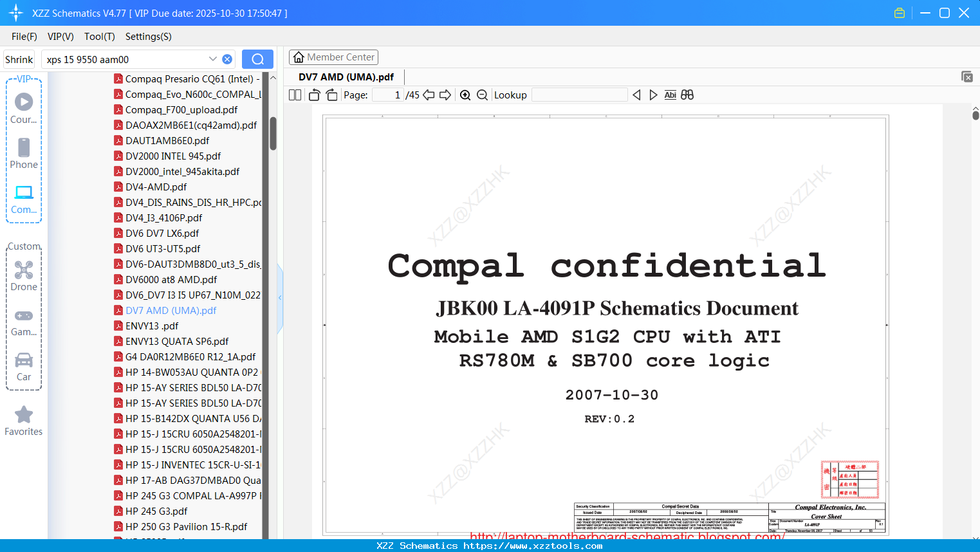Open DV4-AMD.pdf

pos(151,187)
